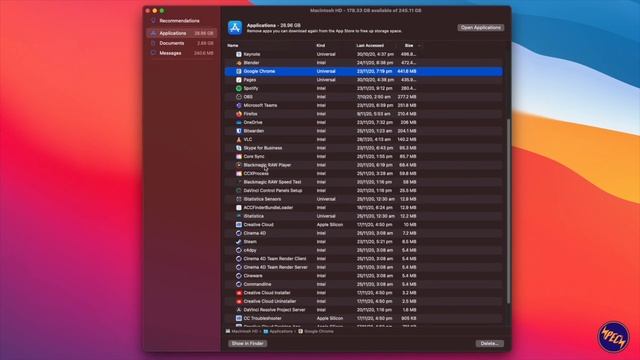
Task: Sort by the Last Accessed column
Action: pyautogui.click(x=370, y=45)
